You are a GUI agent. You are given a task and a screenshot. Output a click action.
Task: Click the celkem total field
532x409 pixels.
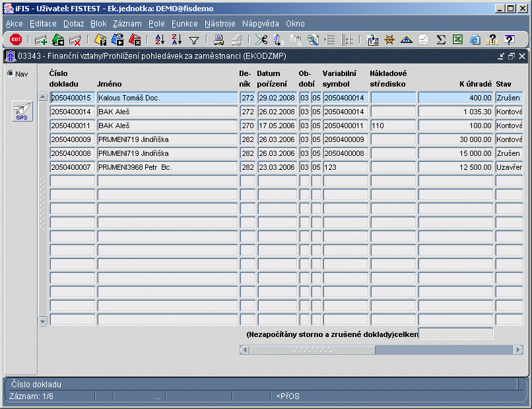[x=455, y=334]
